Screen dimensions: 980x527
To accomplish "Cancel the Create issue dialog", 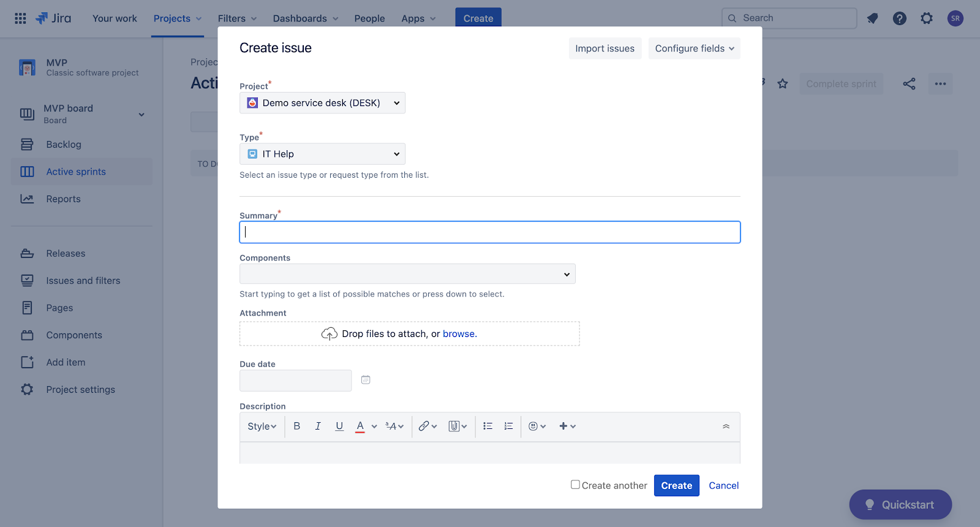I will click(724, 485).
